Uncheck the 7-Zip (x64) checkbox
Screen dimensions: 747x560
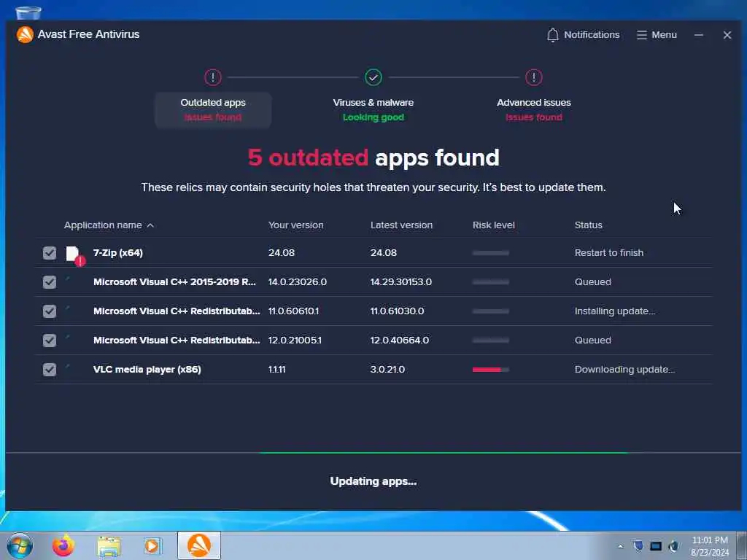coord(50,253)
